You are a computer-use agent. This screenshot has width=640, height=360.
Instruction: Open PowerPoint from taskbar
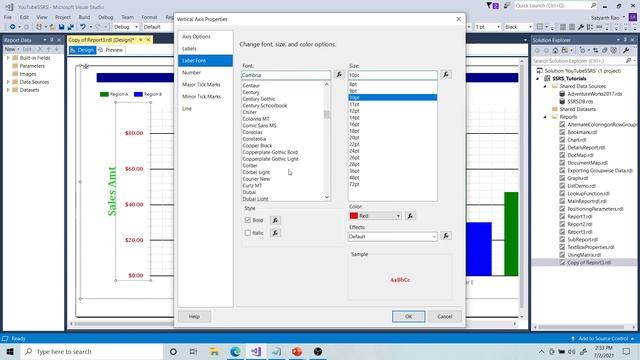297,351
